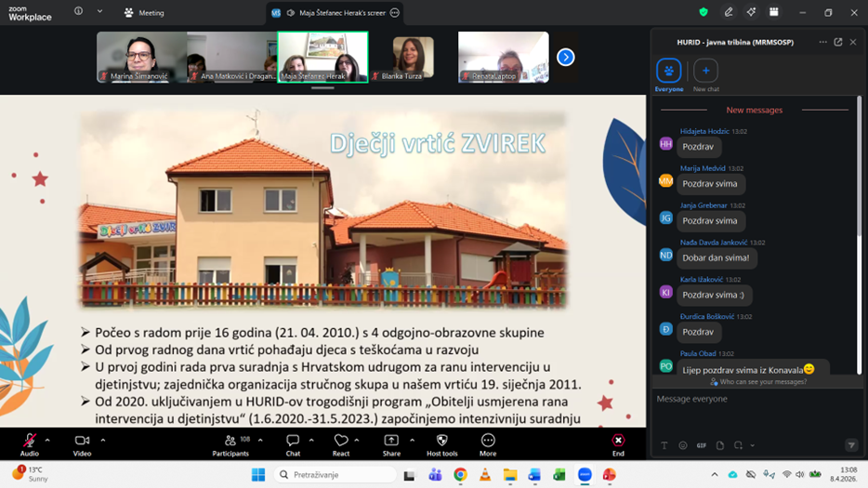The image size is (868, 488).
Task: Click the green encryption shield icon
Action: click(704, 12)
